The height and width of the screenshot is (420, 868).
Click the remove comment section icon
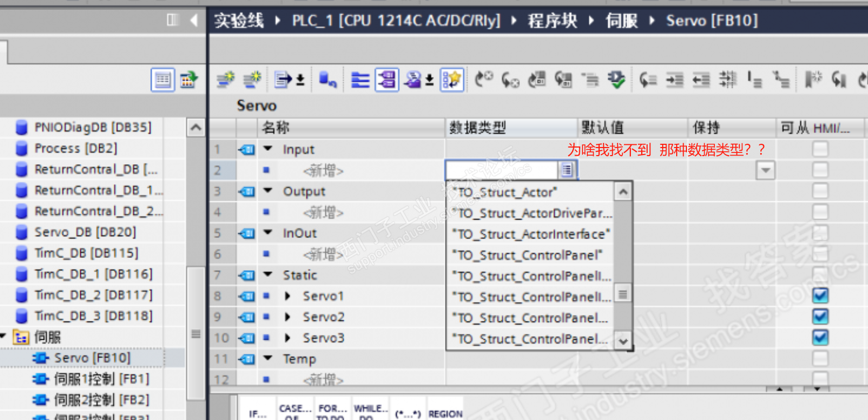563,80
